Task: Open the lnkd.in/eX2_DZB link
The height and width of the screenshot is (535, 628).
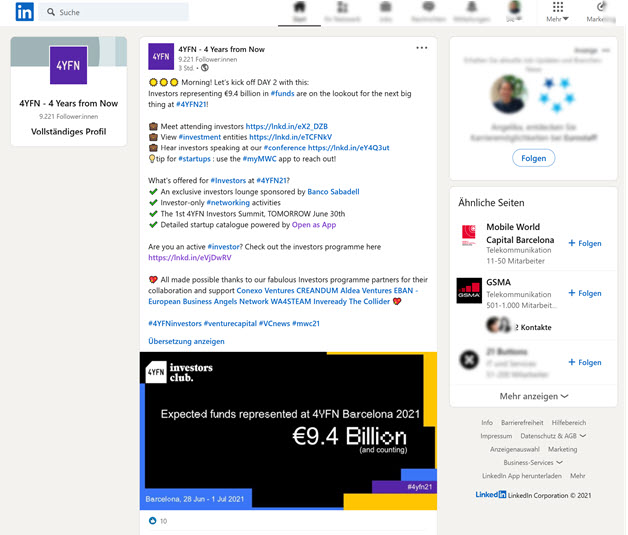Action: pyautogui.click(x=287, y=127)
